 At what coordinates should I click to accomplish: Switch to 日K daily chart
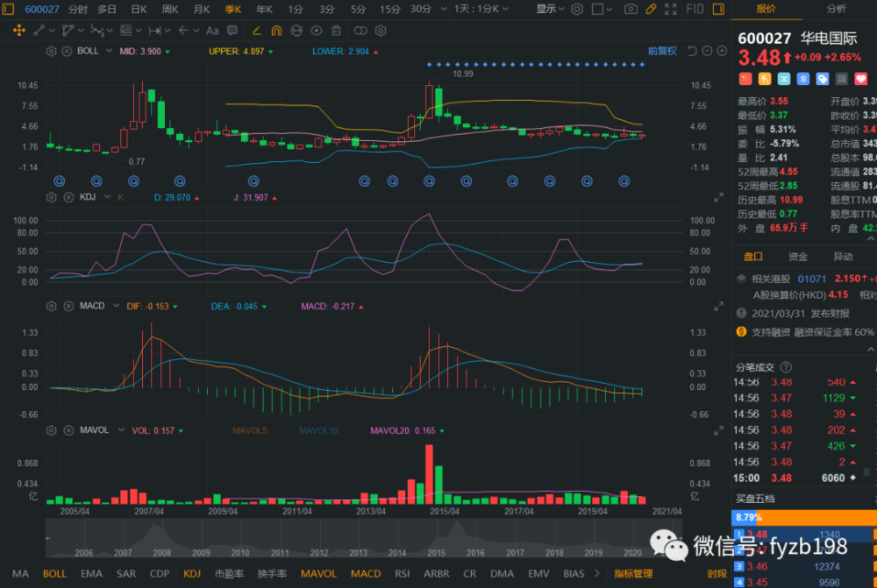[x=139, y=9]
